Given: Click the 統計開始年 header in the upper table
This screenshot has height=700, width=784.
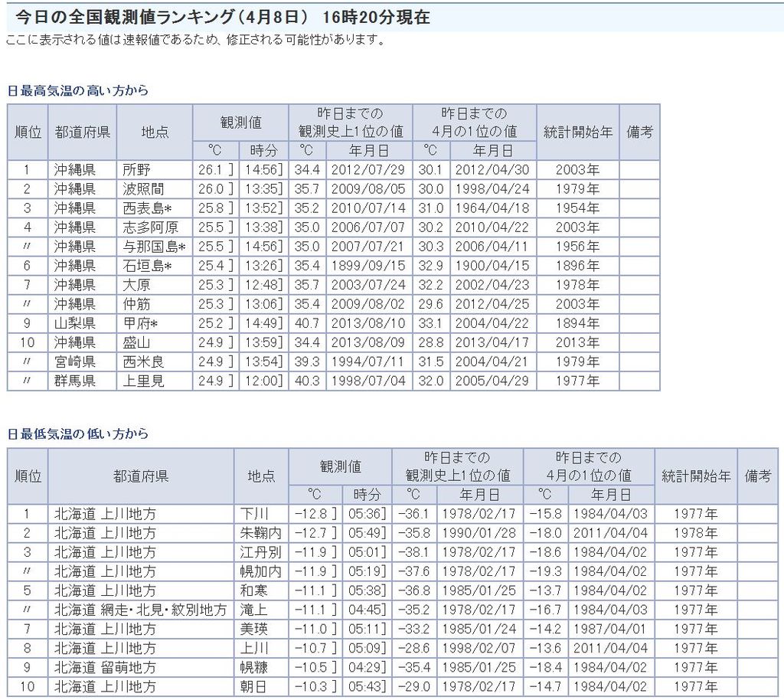Looking at the screenshot, I should pos(578,132).
